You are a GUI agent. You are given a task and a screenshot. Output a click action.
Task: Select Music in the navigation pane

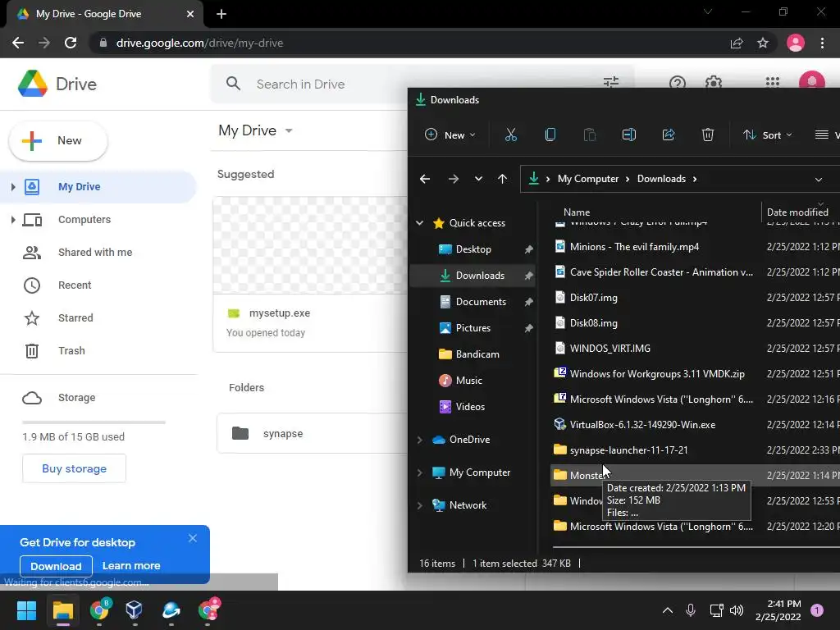point(468,381)
